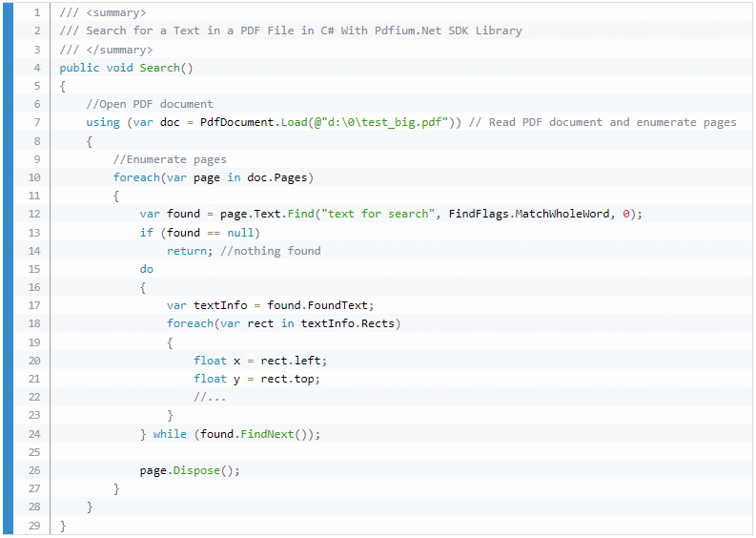
Task: Click 'FindFlags.MatchWholeWord' argument
Action: 529,215
